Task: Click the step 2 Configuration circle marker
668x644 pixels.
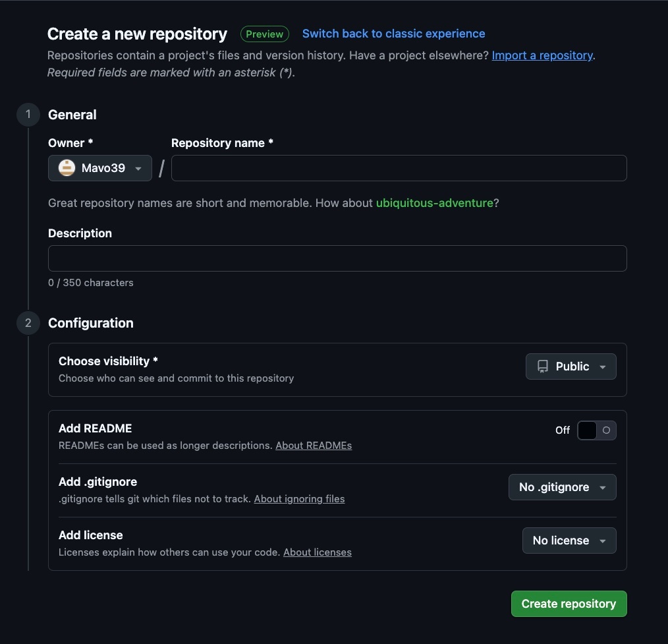Action: (x=28, y=323)
